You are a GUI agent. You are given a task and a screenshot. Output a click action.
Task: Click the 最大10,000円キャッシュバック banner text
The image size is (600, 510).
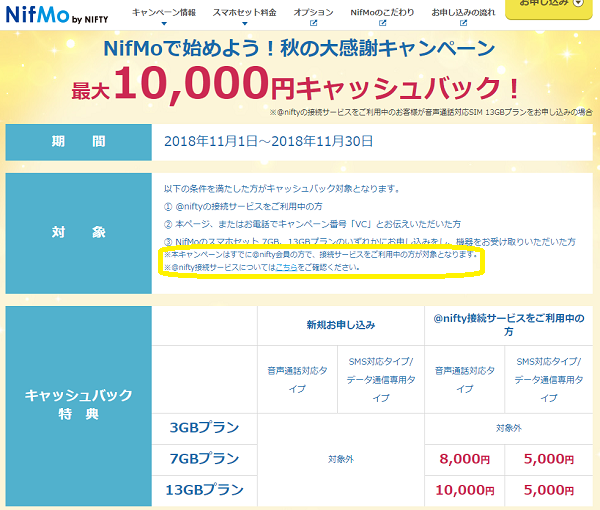(x=295, y=86)
